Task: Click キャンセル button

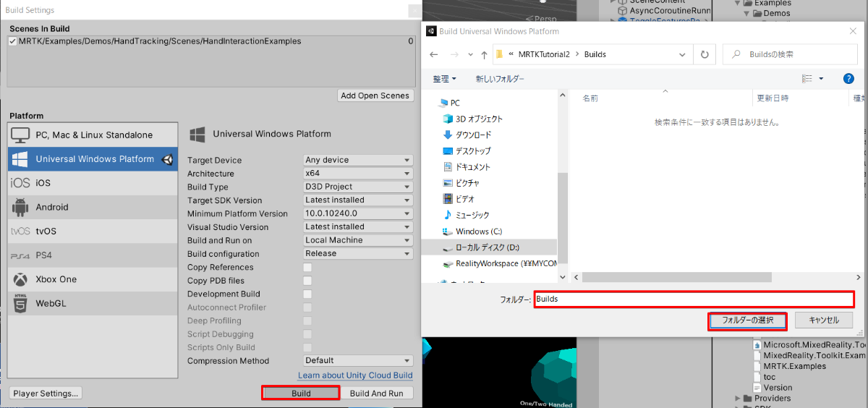Action: [823, 320]
